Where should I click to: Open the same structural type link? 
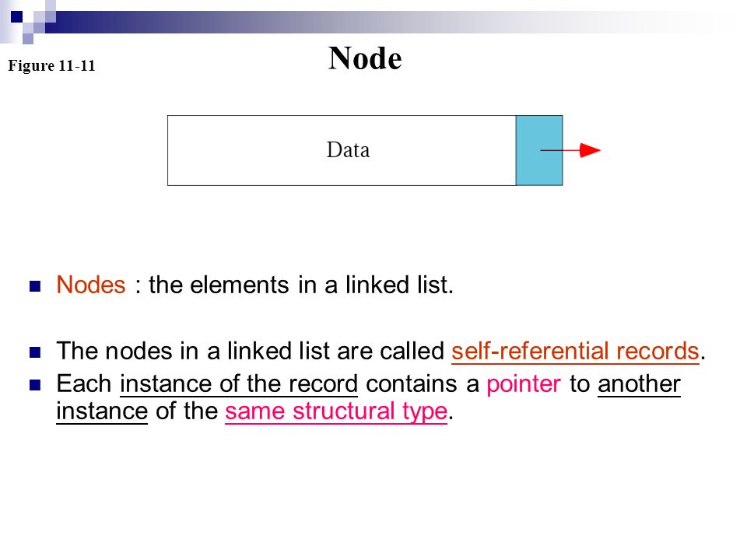(x=336, y=411)
